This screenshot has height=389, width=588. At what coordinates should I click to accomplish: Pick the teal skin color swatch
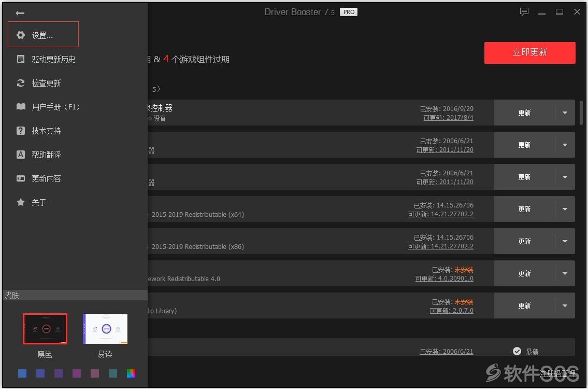(x=113, y=373)
